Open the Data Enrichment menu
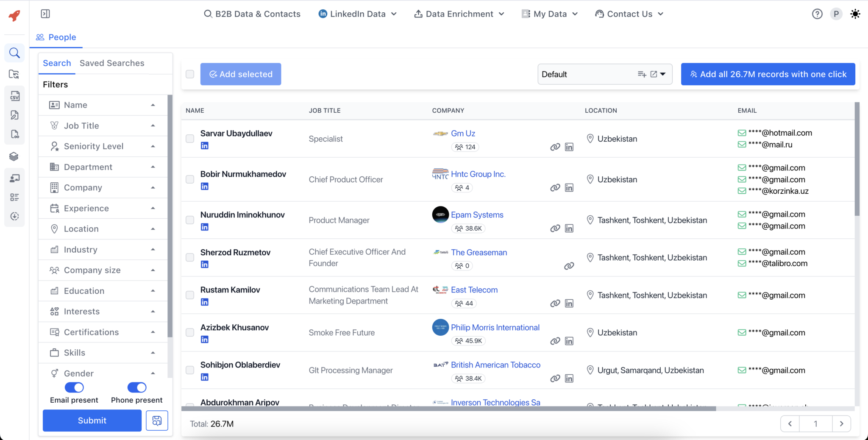This screenshot has height=440, width=868. (459, 14)
